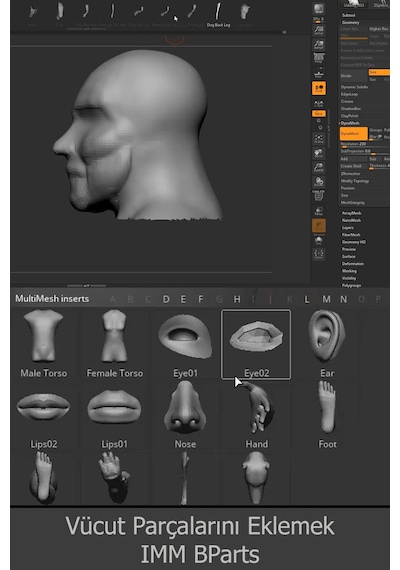Toggle Local transformations button
Image resolution: width=400 pixels, height=570 pixels.
319,88
